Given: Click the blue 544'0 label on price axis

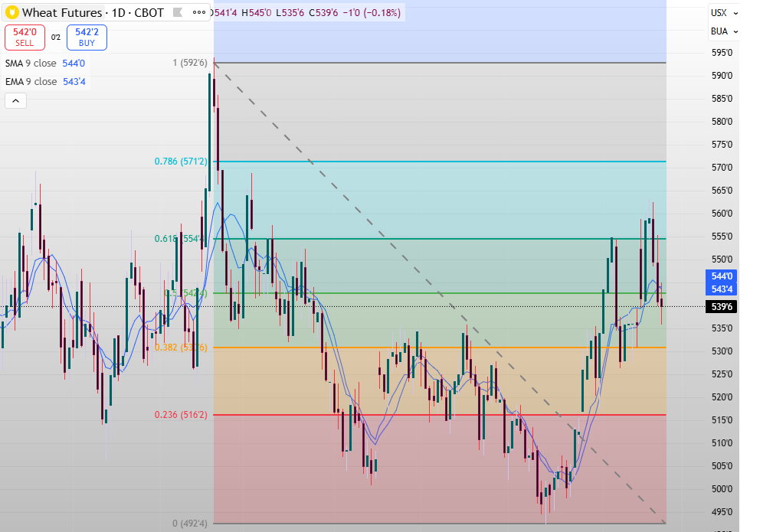Looking at the screenshot, I should pyautogui.click(x=722, y=276).
